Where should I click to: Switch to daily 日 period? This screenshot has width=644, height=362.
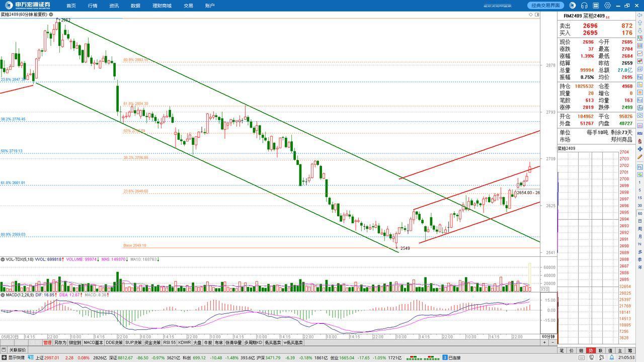point(639,221)
